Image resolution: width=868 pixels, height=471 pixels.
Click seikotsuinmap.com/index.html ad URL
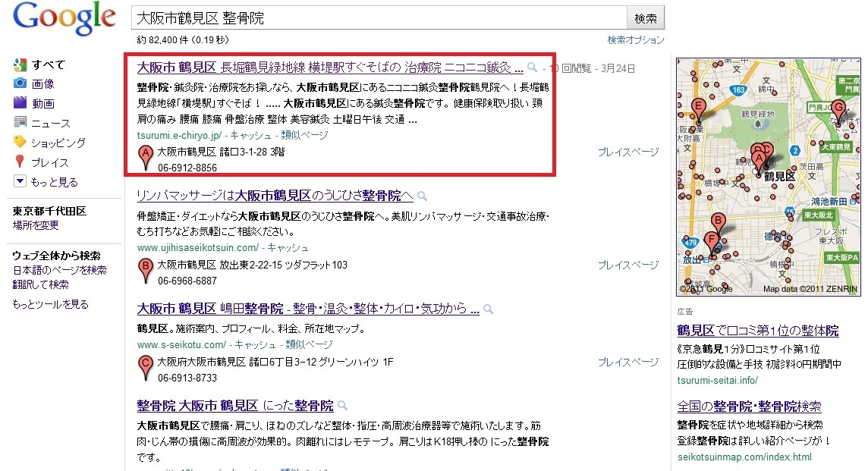point(744,457)
